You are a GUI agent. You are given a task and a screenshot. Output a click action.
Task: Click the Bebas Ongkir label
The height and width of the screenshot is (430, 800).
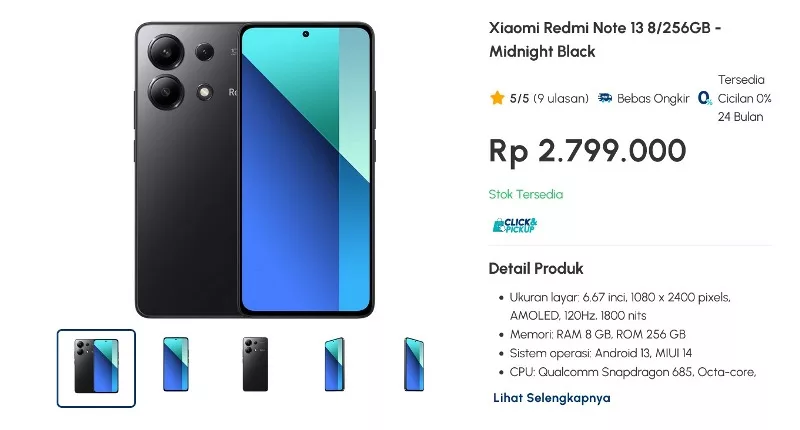point(653,98)
